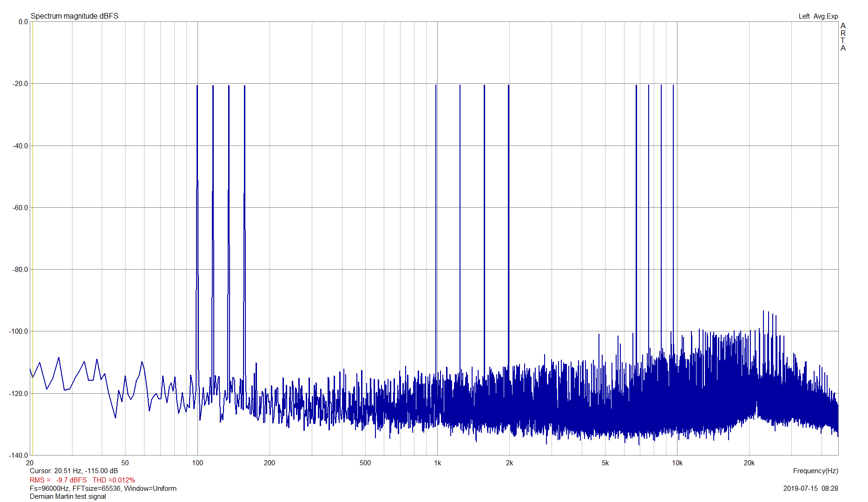Click the '5k' frequency axis label
This screenshot has width=868, height=502.
(x=605, y=463)
